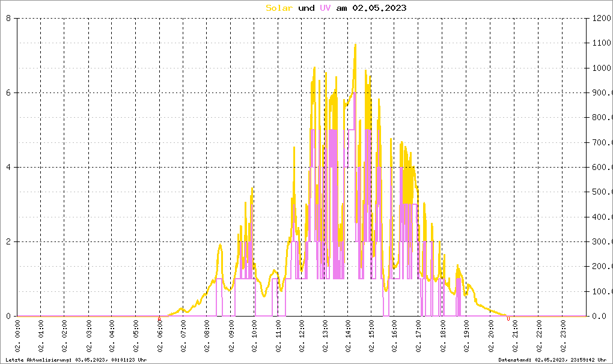Click the 4 on the left UV axis
The width and height of the screenshot is (613, 364).
point(8,168)
